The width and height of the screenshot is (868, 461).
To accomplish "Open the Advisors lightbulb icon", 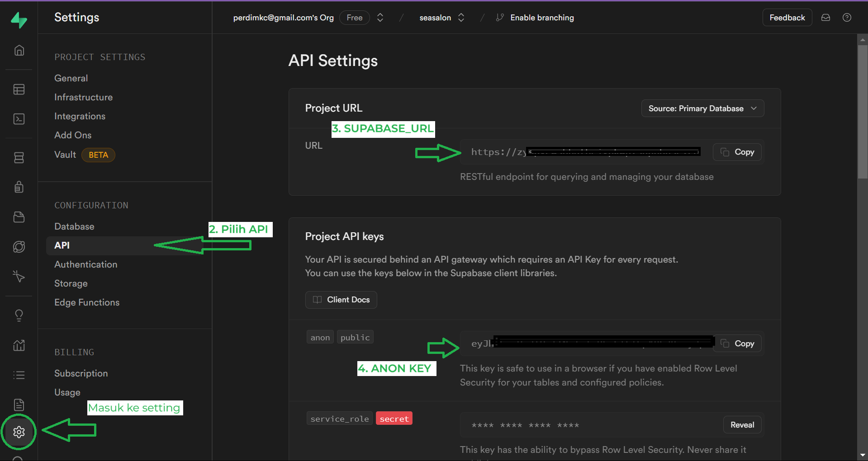I will (x=19, y=315).
